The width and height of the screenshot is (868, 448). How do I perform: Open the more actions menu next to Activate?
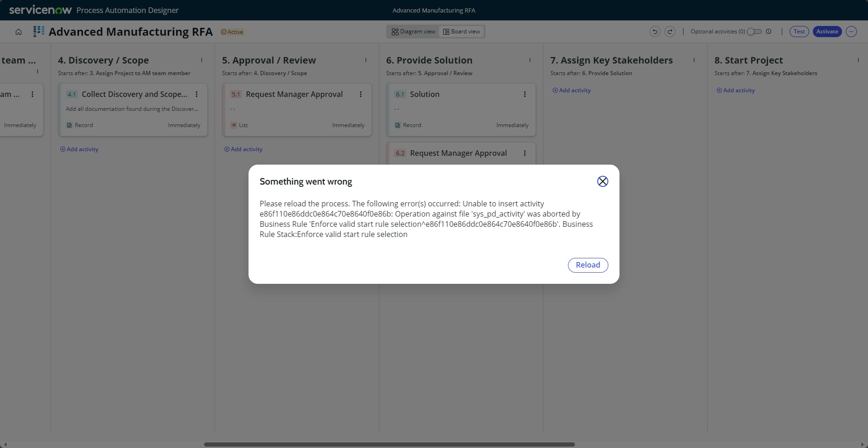[x=851, y=32]
